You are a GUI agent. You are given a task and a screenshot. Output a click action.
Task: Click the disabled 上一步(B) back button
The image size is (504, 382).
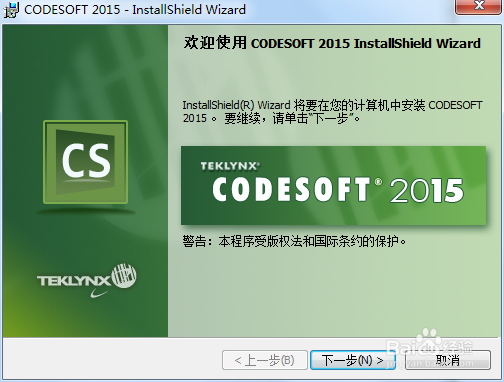point(265,360)
